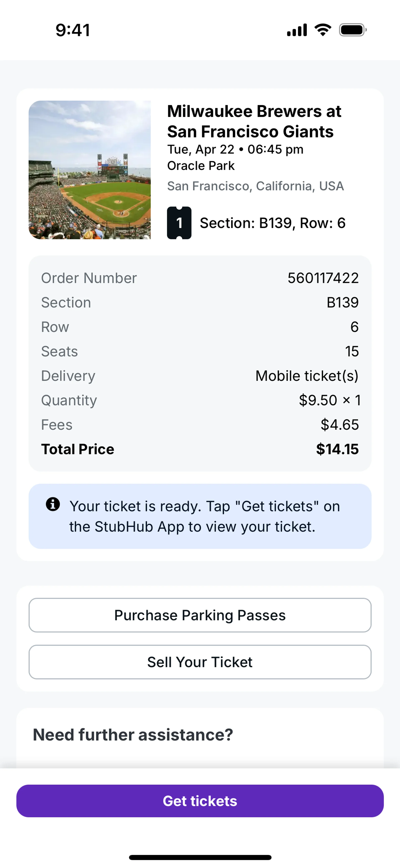Tap the 9:41 clock in status bar
The width and height of the screenshot is (400, 868).
pos(73,30)
